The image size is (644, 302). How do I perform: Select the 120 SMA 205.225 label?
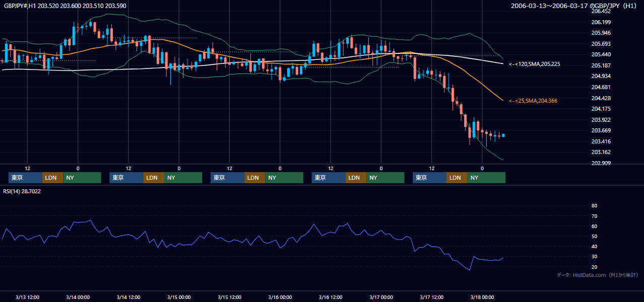[535, 64]
